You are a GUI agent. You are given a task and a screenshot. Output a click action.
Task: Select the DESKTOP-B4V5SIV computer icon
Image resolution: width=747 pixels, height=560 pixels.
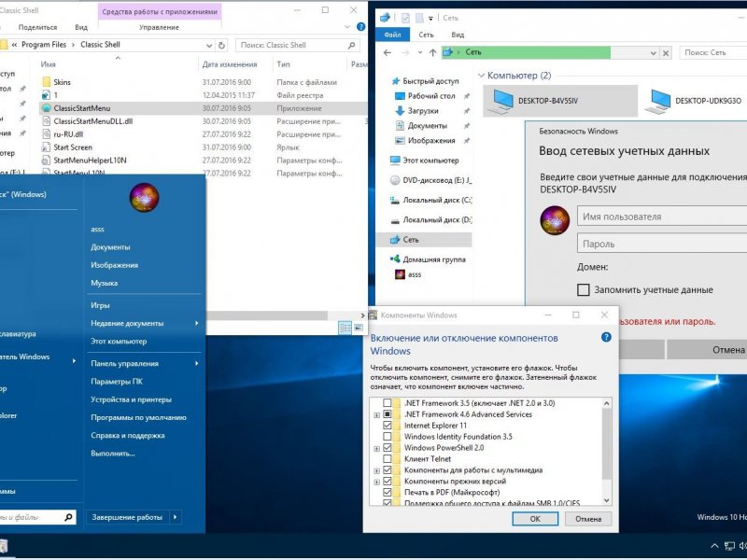[501, 101]
